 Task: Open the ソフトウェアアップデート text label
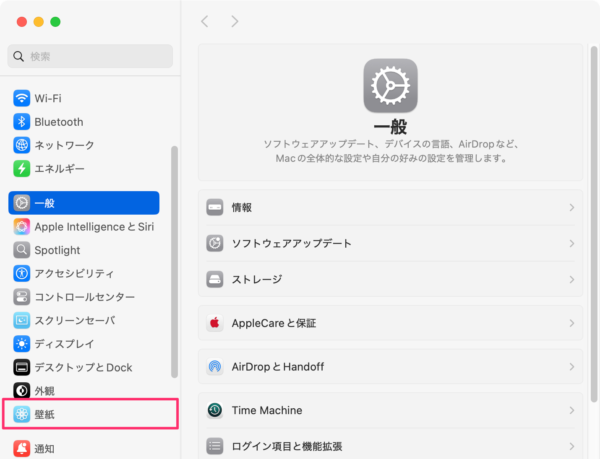[292, 243]
